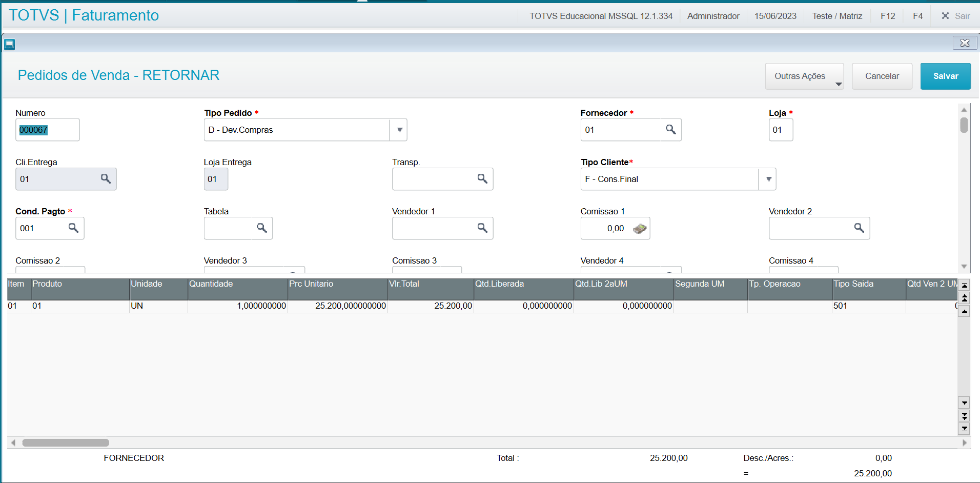This screenshot has width=980, height=483.
Task: Click Cancelar button
Action: (x=882, y=76)
